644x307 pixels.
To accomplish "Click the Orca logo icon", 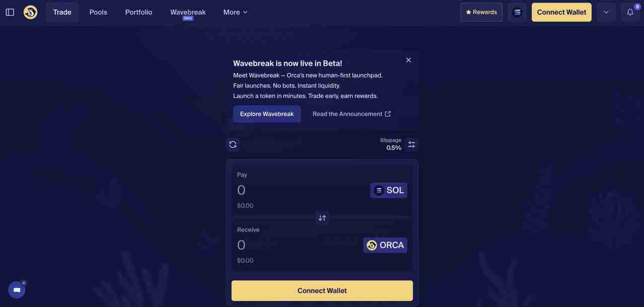I will click(x=31, y=12).
